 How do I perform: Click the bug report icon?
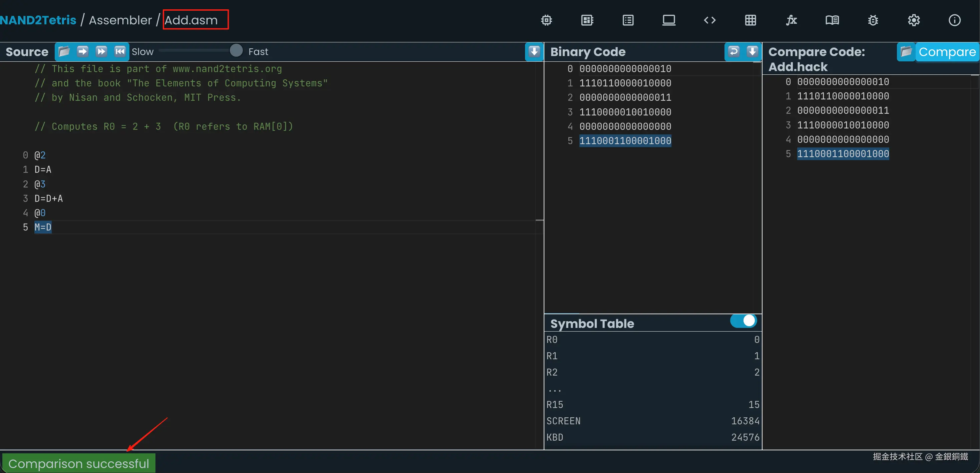(873, 20)
